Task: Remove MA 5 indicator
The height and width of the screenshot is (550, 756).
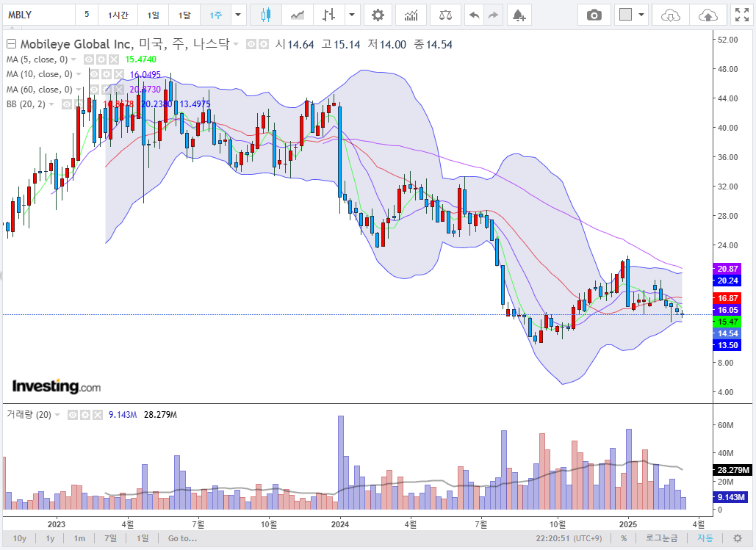Action: pyautogui.click(x=113, y=59)
